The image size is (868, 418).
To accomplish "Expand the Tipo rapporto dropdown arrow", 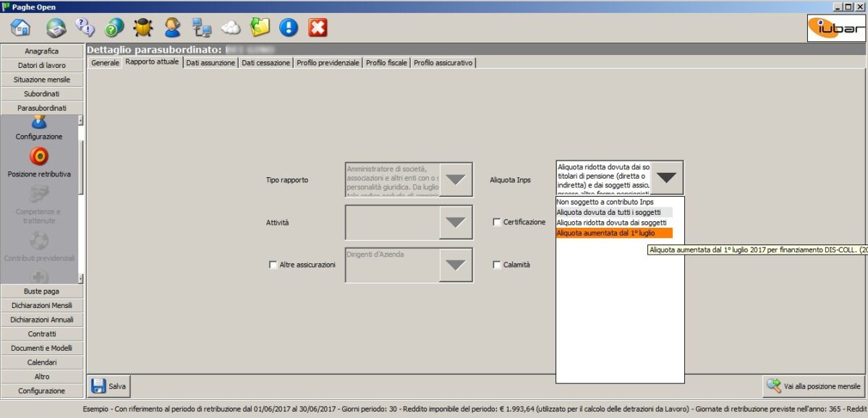I will (456, 179).
